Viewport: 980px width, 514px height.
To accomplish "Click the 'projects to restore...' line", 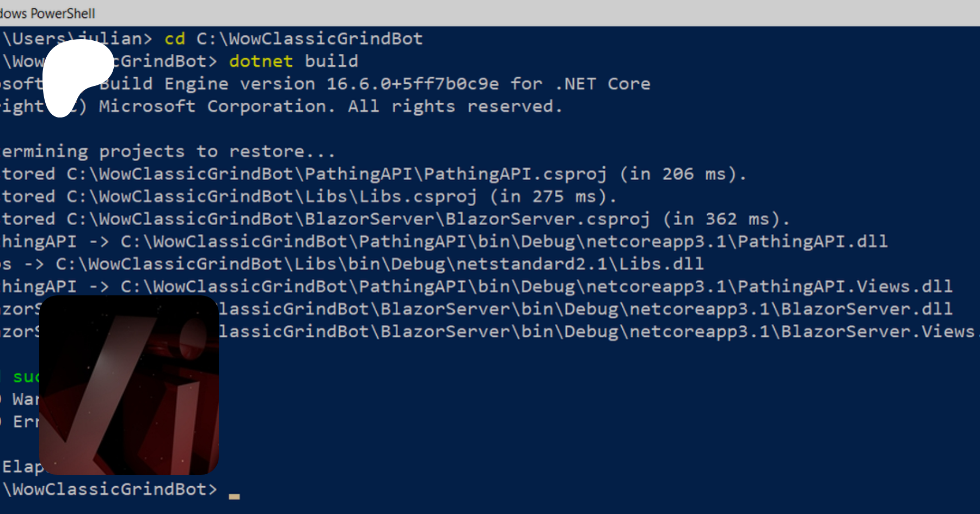I will tap(217, 151).
